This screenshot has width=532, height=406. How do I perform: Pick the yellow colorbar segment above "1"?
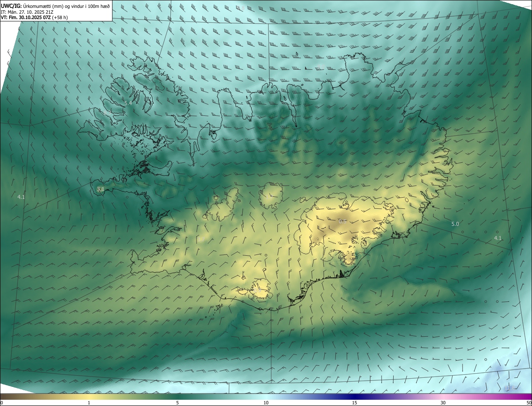tap(89, 396)
